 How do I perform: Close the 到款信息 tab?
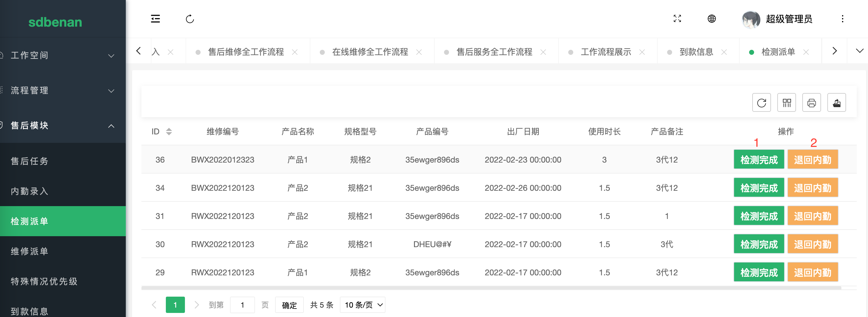tap(724, 52)
